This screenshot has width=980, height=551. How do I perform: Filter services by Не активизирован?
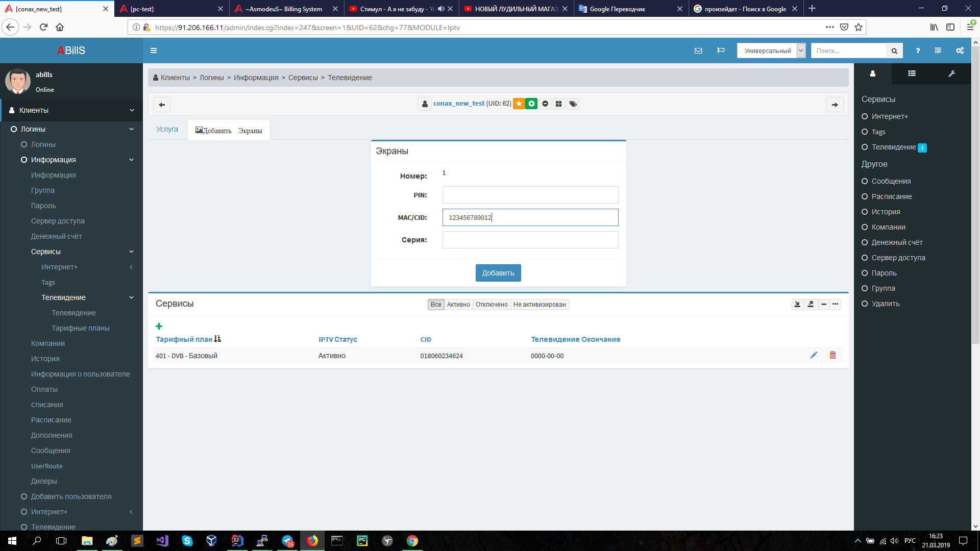pyautogui.click(x=540, y=305)
